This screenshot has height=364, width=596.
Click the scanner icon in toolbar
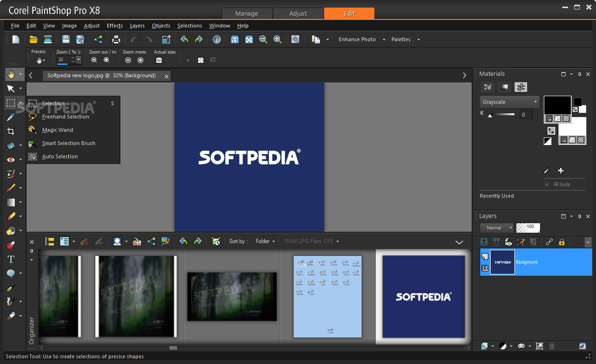point(47,39)
